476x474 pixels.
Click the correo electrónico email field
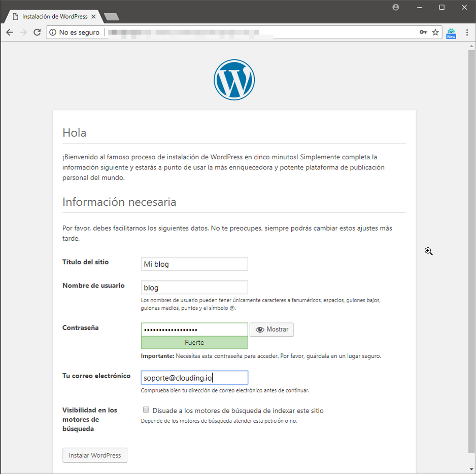(x=194, y=378)
